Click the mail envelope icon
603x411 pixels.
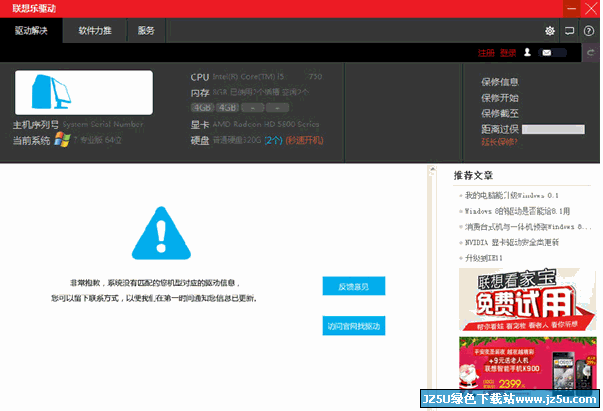[x=547, y=53]
